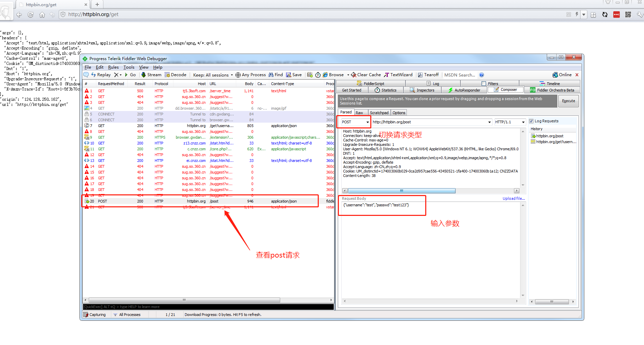Click the QR code extension icon in browser
Viewport: 644px width, 345px height.
click(628, 14)
